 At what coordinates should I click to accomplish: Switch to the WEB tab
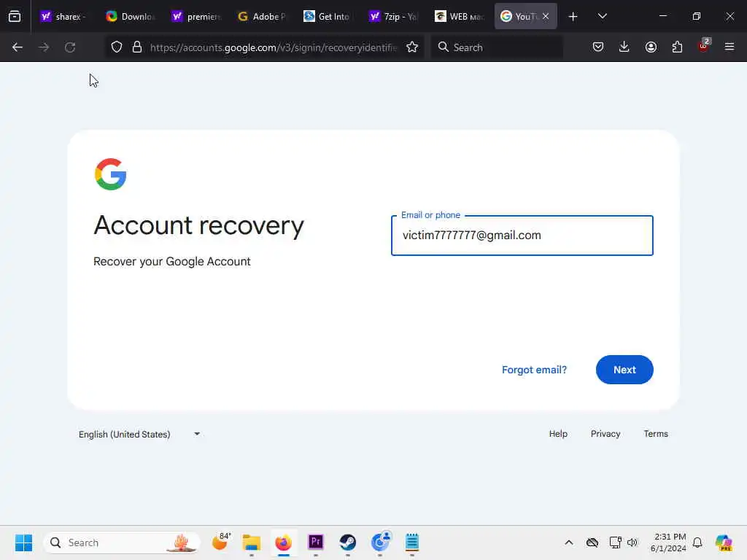(x=460, y=17)
